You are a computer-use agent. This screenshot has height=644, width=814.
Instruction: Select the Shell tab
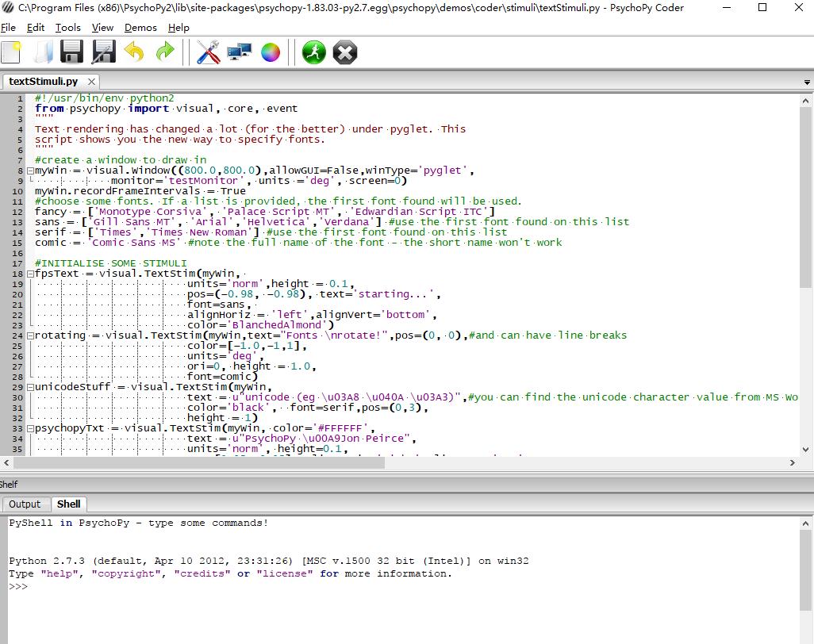pos(68,504)
